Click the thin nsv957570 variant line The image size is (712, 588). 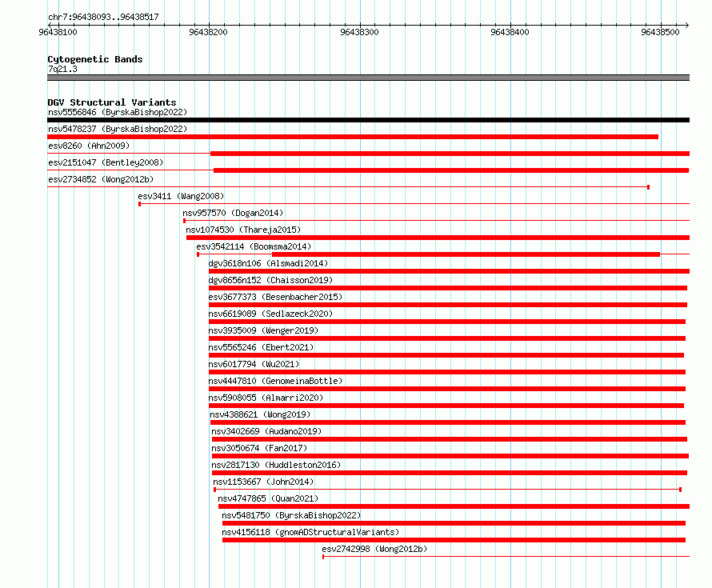click(436, 220)
